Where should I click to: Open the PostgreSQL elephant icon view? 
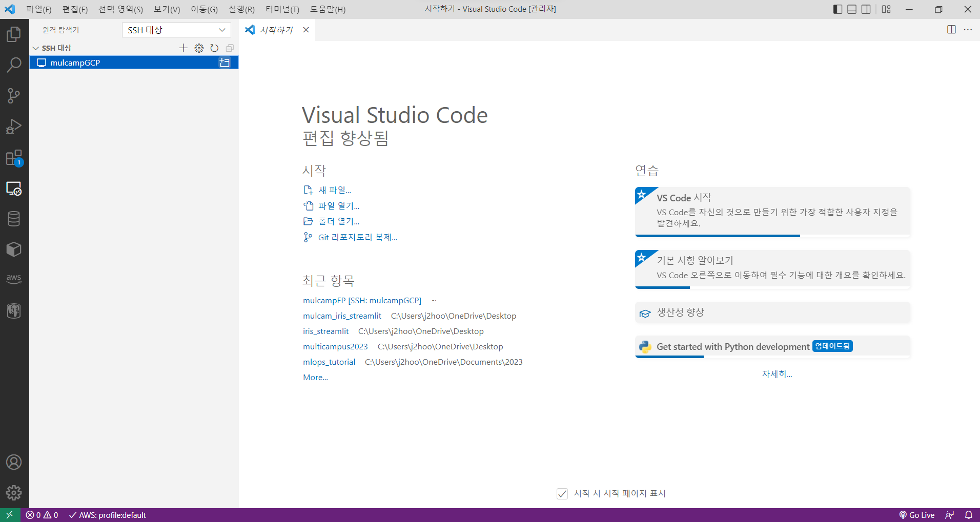pos(14,311)
